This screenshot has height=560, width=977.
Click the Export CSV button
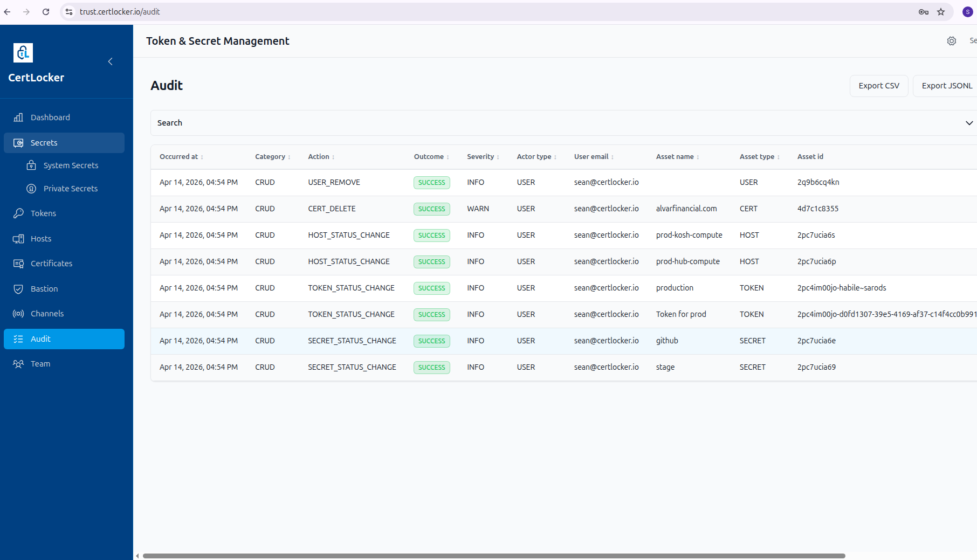(879, 86)
